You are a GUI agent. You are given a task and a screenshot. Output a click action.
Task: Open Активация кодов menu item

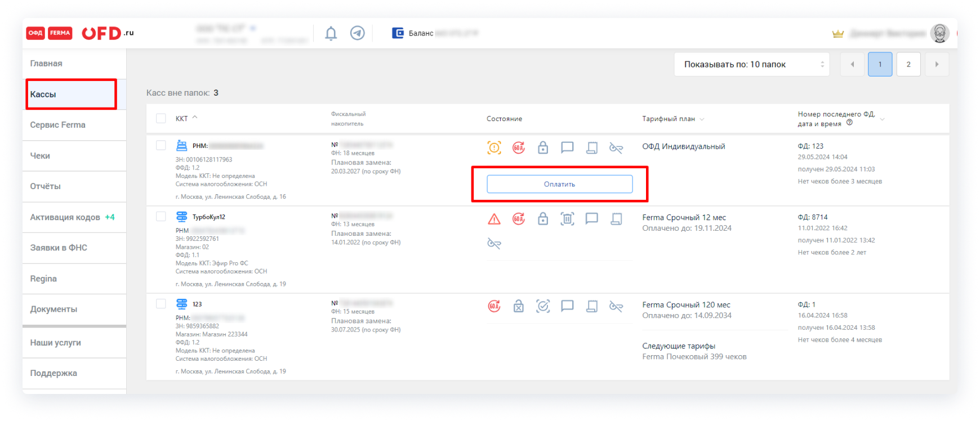74,217
